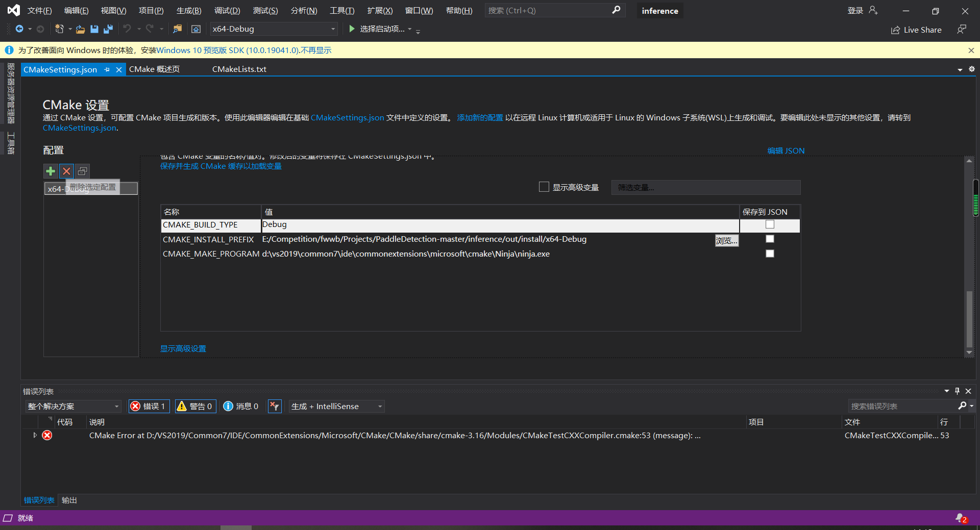980x530 pixels.
Task: Add a new configuration with green plus
Action: click(51, 171)
